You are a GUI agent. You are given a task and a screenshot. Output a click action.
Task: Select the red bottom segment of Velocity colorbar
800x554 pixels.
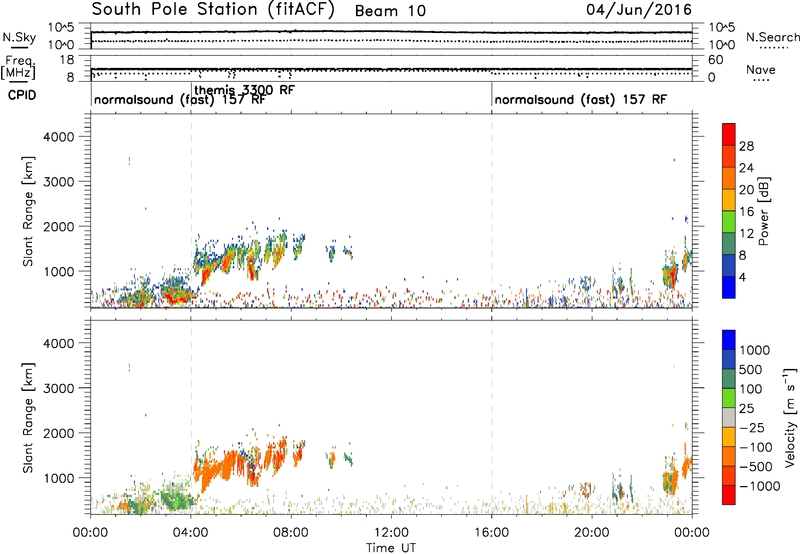[729, 495]
